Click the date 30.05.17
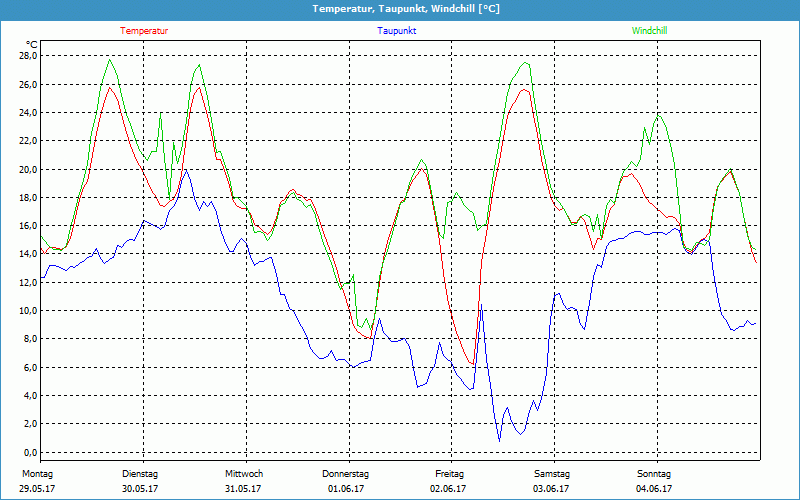 [x=140, y=489]
